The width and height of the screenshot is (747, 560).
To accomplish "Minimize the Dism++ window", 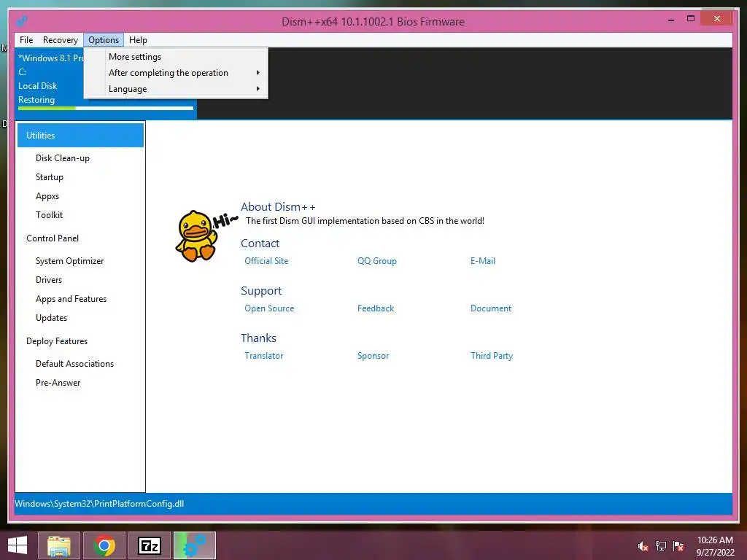I will pos(671,20).
